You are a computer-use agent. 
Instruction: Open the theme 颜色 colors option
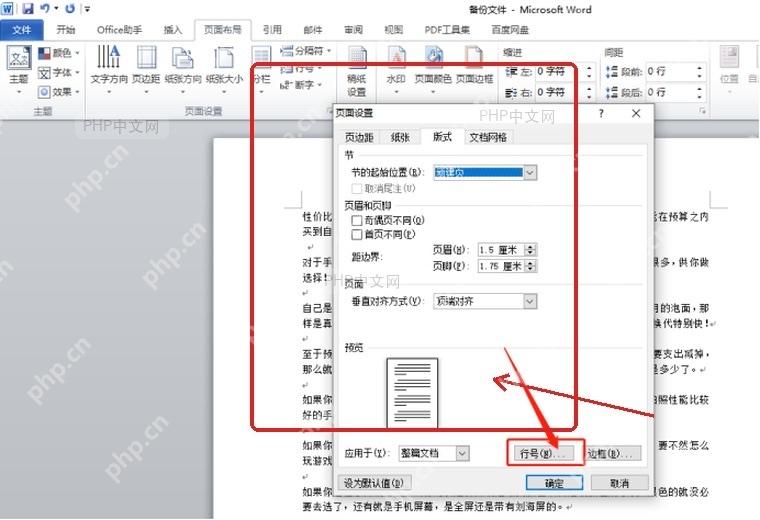(x=58, y=52)
